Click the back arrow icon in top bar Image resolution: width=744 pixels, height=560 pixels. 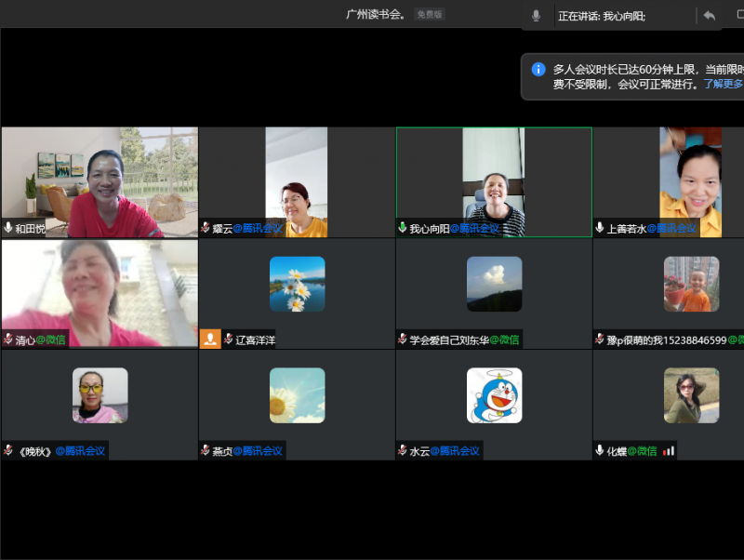tap(709, 16)
